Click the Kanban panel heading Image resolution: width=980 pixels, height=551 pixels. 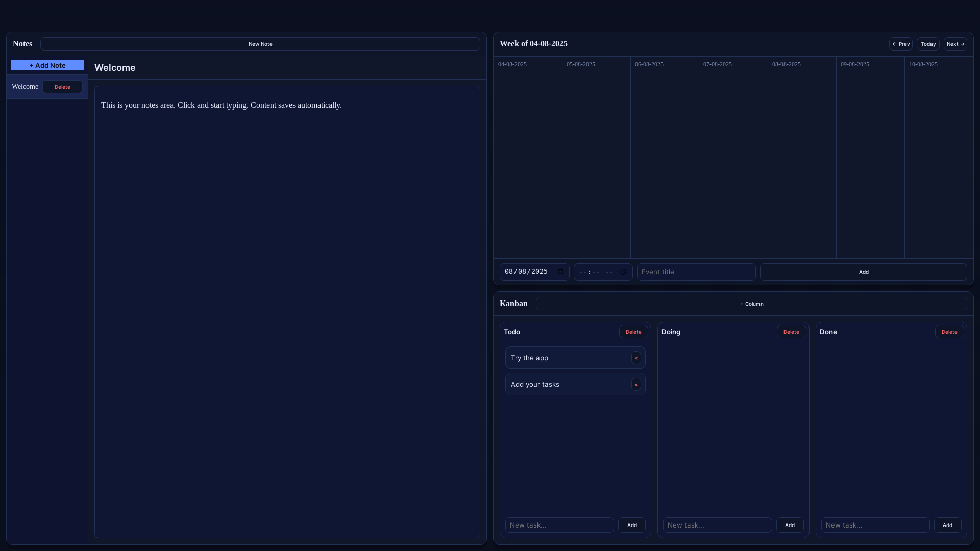point(513,304)
